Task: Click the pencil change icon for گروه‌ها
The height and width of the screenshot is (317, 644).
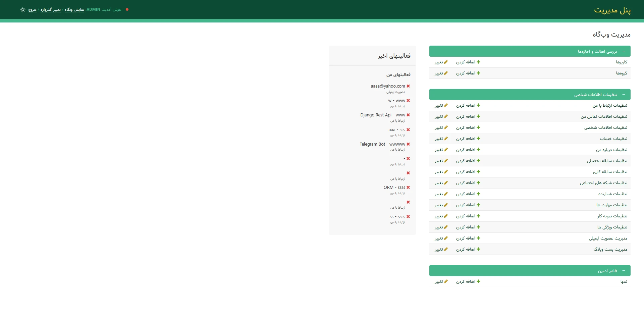Action: pyautogui.click(x=446, y=73)
